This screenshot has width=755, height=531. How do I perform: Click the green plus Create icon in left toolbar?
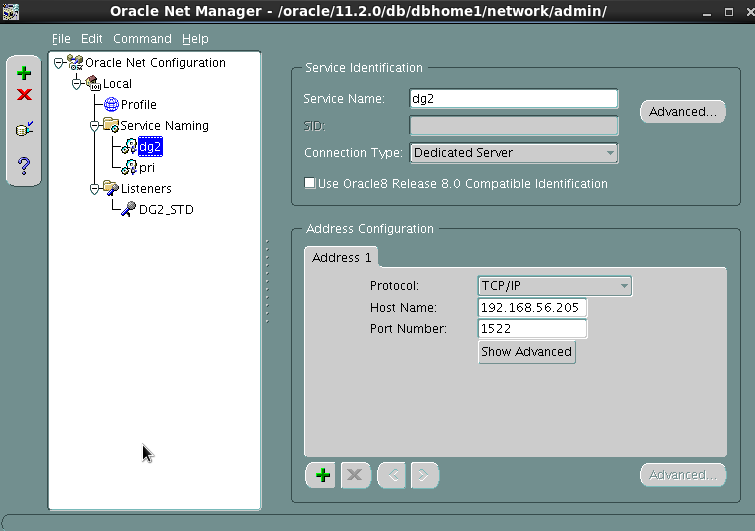24,73
